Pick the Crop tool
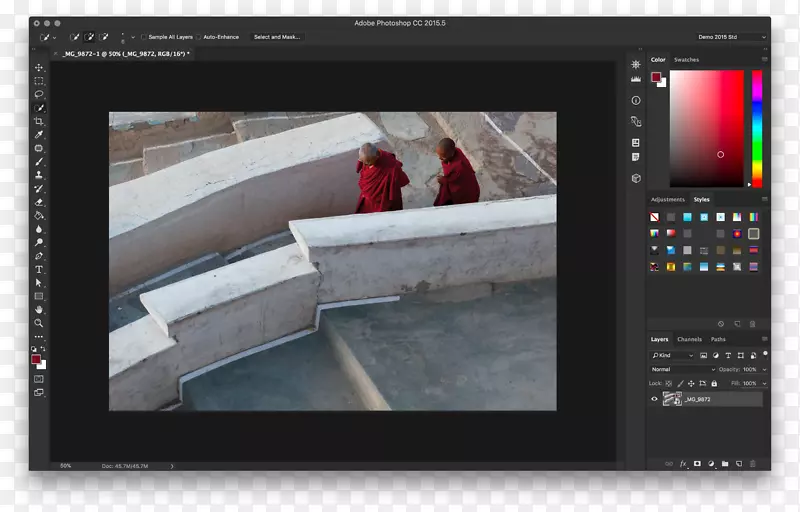 coord(39,122)
